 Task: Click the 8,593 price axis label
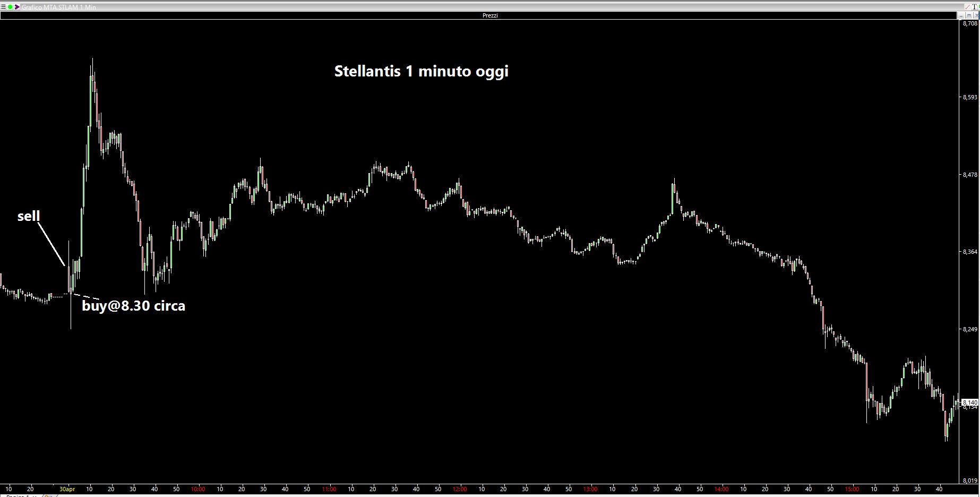[970, 97]
